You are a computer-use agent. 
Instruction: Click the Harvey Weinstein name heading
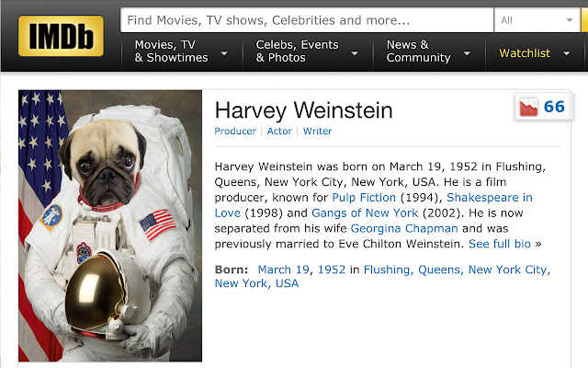pos(303,110)
